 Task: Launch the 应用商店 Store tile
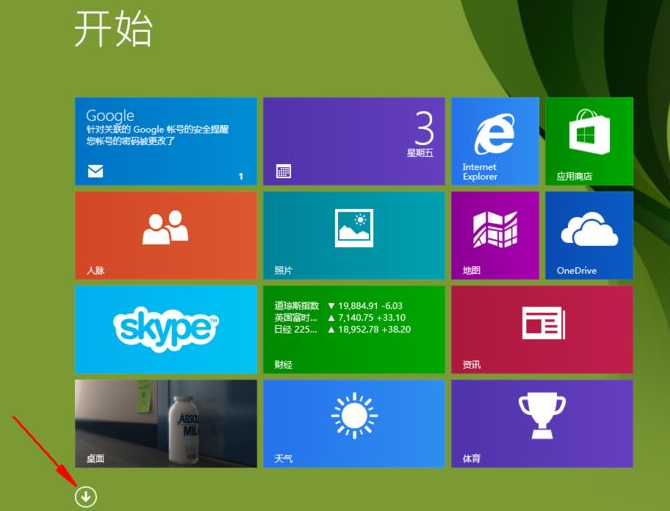tap(589, 141)
